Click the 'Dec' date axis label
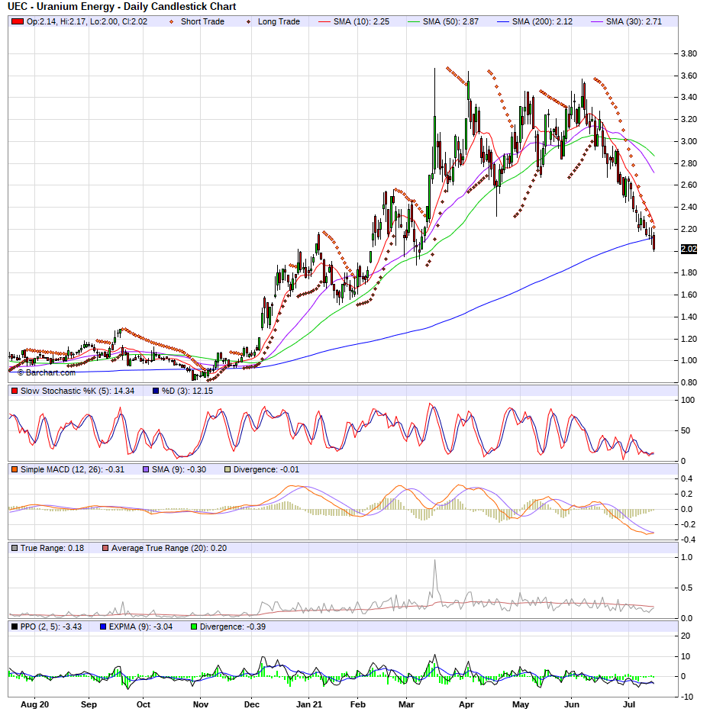710x728 pixels. pyautogui.click(x=252, y=704)
